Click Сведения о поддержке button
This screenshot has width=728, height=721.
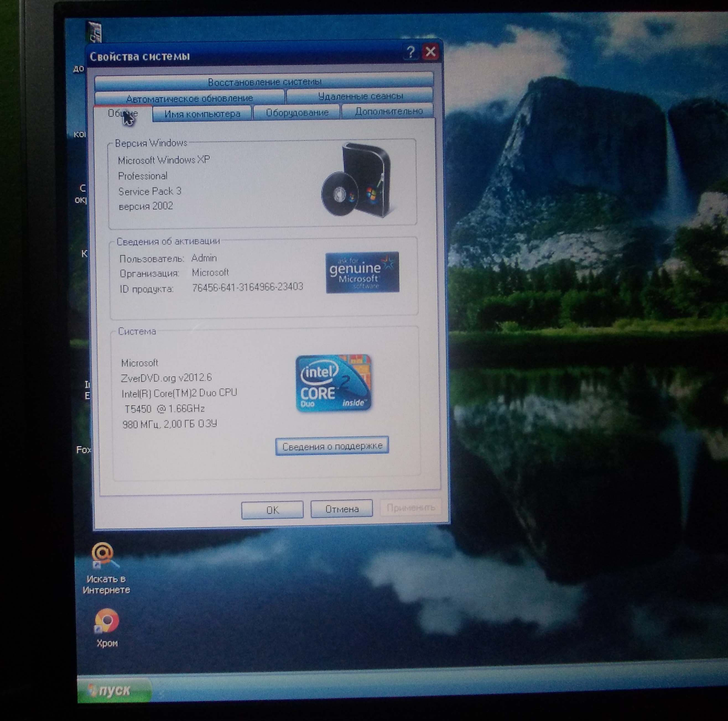tap(332, 446)
